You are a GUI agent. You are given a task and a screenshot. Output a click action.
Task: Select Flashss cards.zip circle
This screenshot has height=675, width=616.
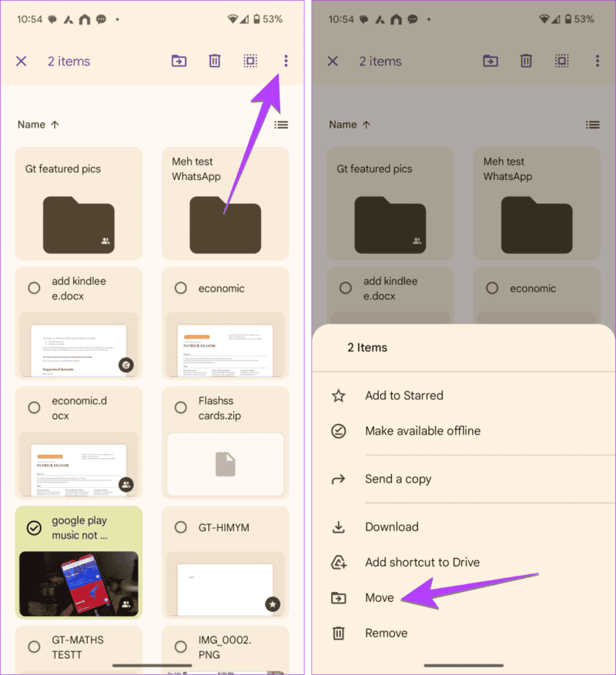(x=180, y=408)
